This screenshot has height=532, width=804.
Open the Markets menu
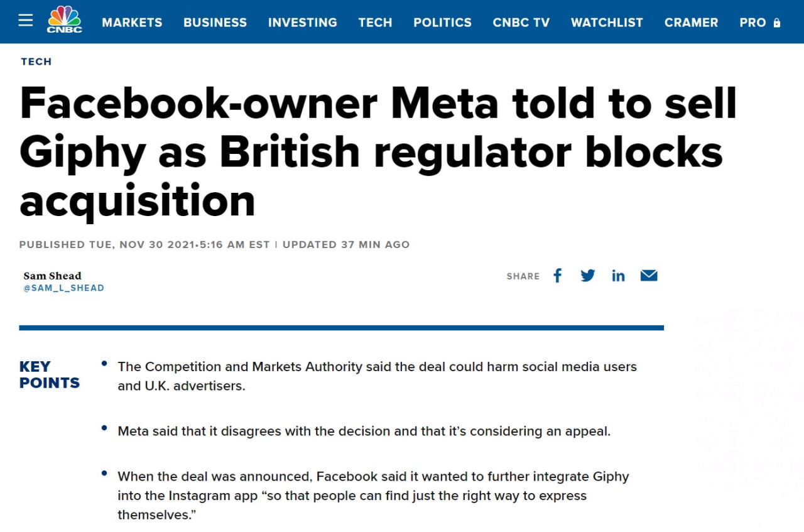pos(132,23)
